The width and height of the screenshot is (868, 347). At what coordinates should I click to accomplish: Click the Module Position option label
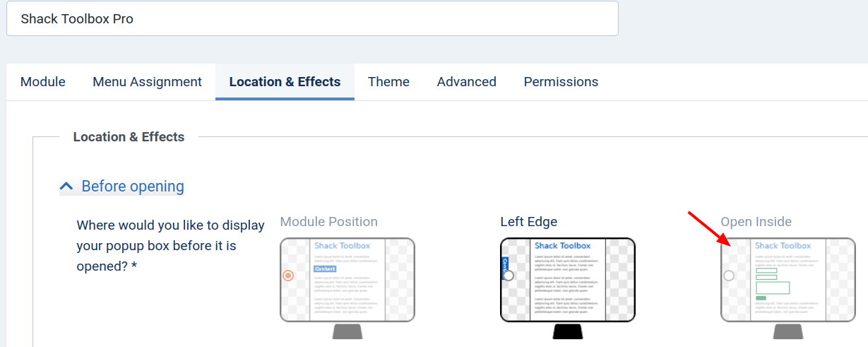tap(329, 222)
